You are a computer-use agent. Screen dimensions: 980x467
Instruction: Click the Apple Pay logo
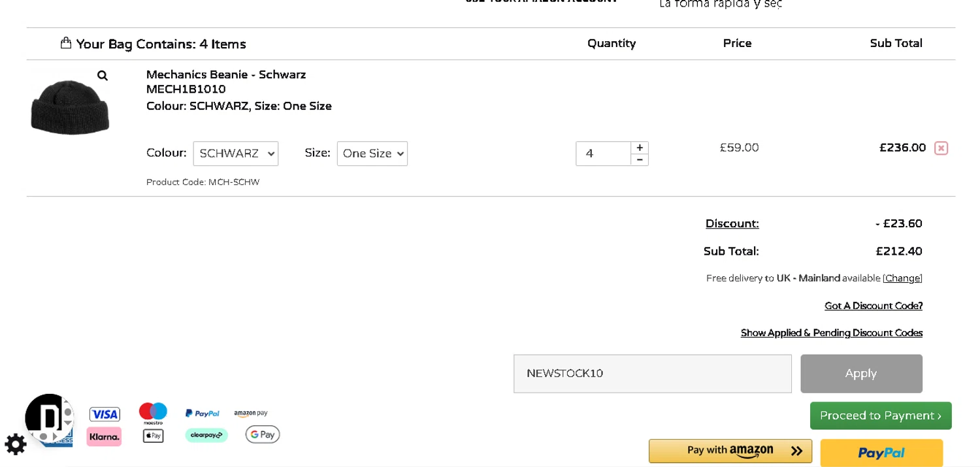tap(153, 436)
